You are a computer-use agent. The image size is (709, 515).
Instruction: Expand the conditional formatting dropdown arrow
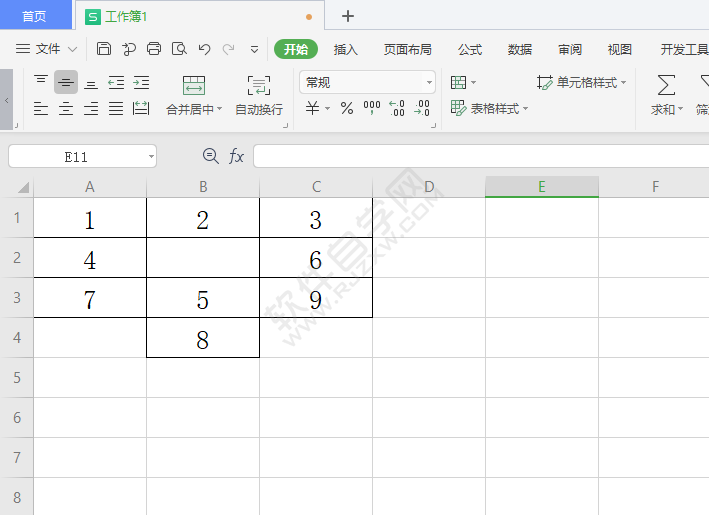(x=473, y=82)
